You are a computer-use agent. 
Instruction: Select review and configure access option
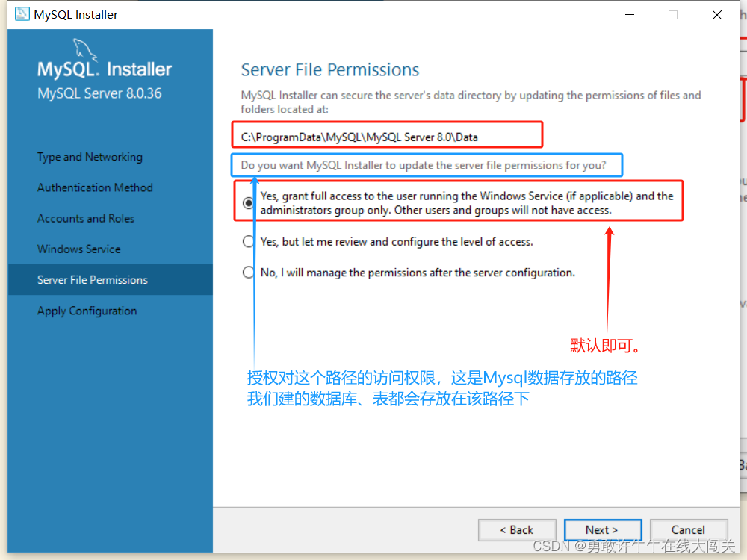pos(248,241)
